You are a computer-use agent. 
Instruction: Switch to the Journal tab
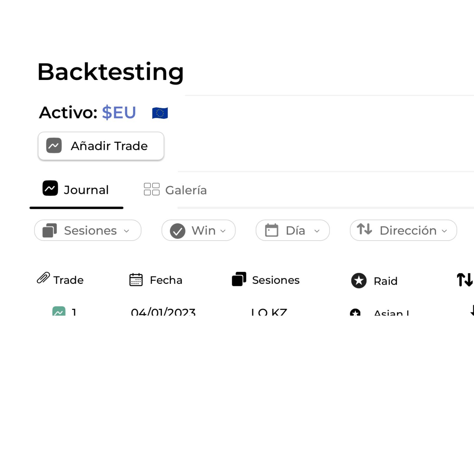pos(76,190)
